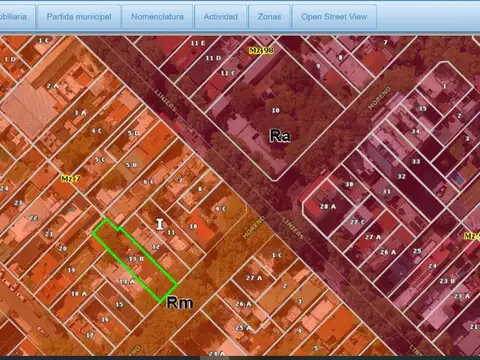The width and height of the screenshot is (480, 360).
Task: Click parcel 34
Action: [415, 131]
